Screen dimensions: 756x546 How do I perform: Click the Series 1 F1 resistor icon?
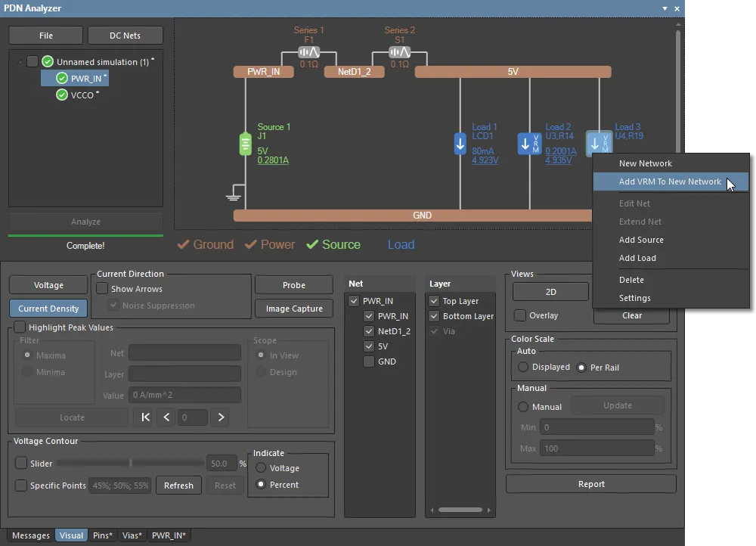click(x=308, y=52)
